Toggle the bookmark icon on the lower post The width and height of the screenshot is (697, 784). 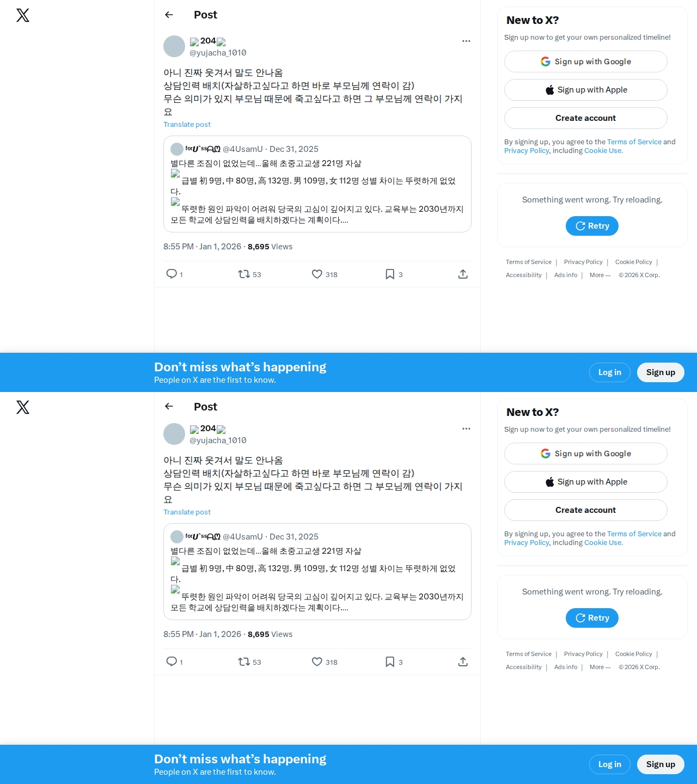[390, 661]
